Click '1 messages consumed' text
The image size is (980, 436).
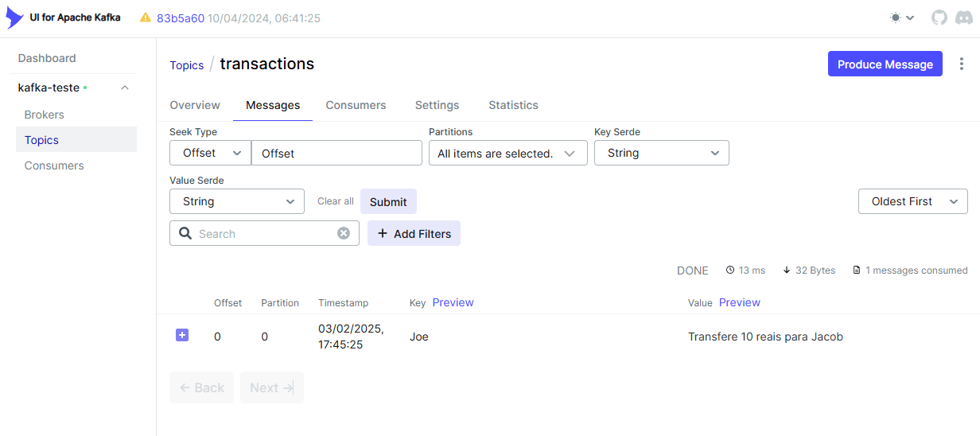(916, 271)
